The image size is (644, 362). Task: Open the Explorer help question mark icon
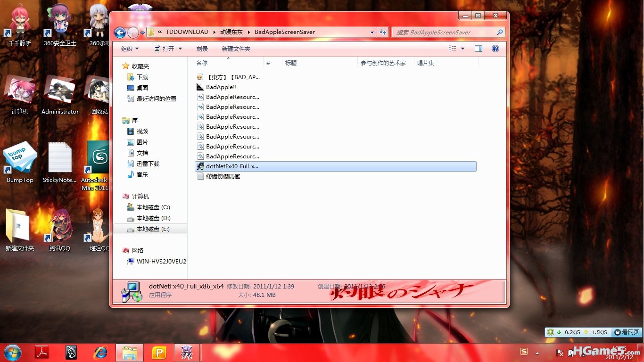click(x=495, y=49)
